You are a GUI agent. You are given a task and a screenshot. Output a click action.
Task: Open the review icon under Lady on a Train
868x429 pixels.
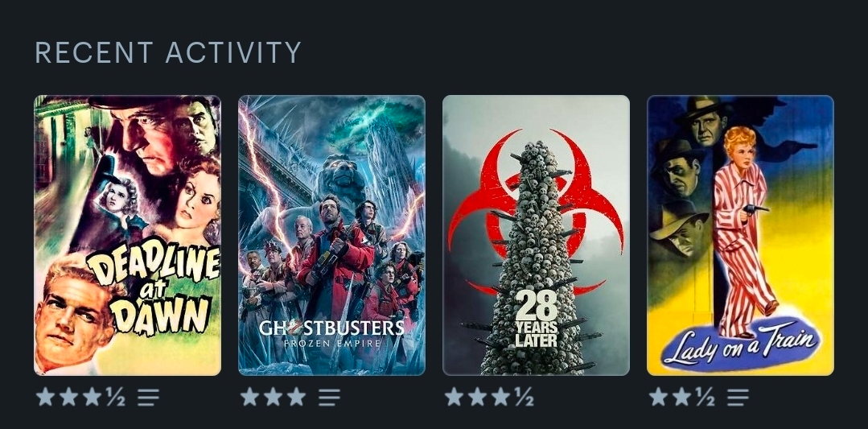pyautogui.click(x=738, y=397)
